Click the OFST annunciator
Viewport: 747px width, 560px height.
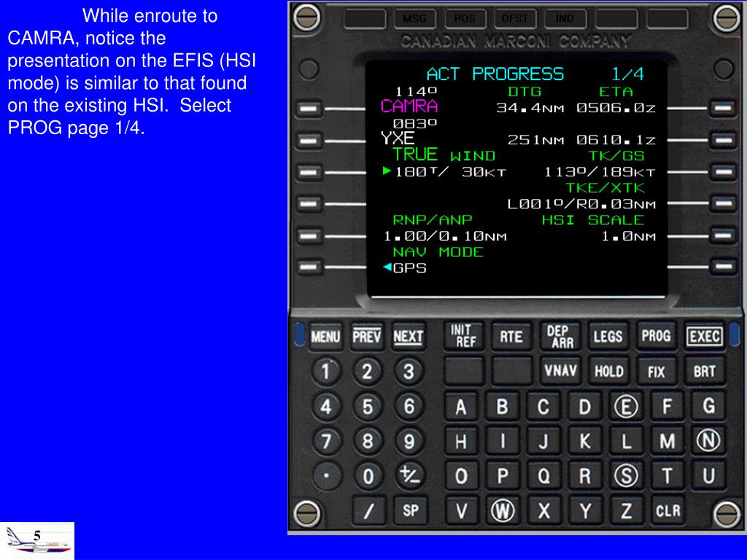(515, 18)
